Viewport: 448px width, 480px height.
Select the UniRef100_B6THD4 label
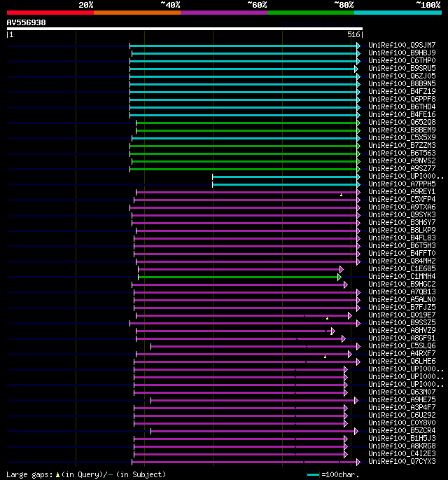[x=402, y=107]
